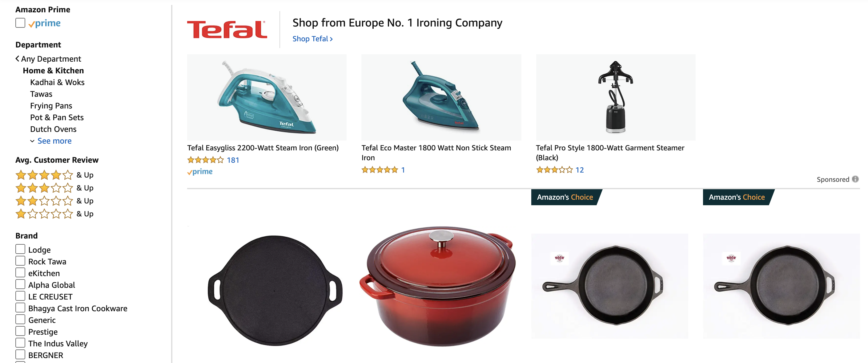The height and width of the screenshot is (363, 868).
Task: Click the Tefal brand logo
Action: (x=227, y=30)
